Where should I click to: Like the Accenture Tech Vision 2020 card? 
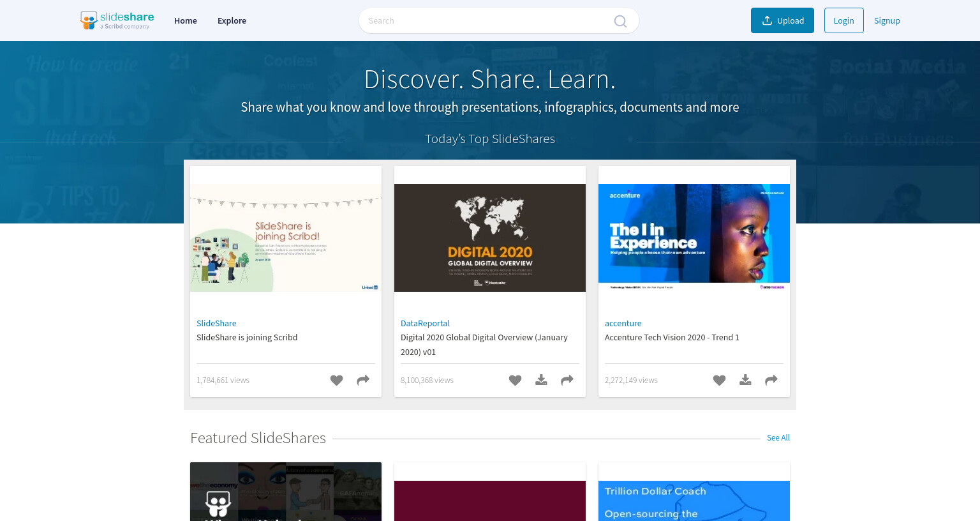(x=719, y=381)
